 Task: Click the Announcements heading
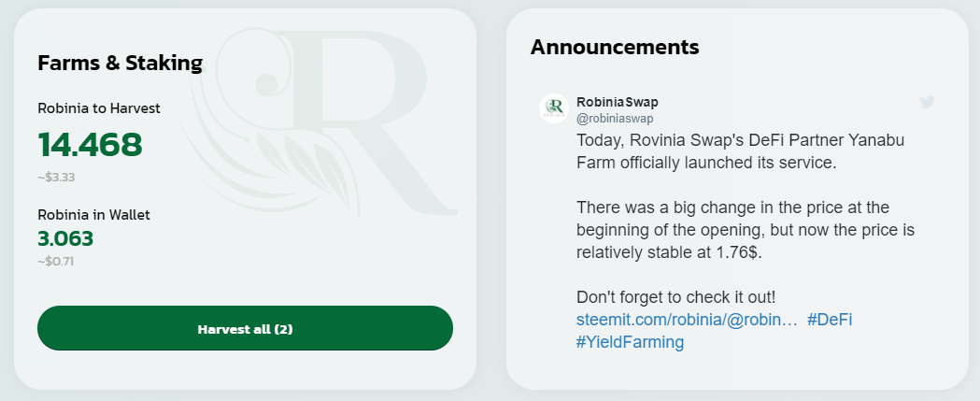615,47
